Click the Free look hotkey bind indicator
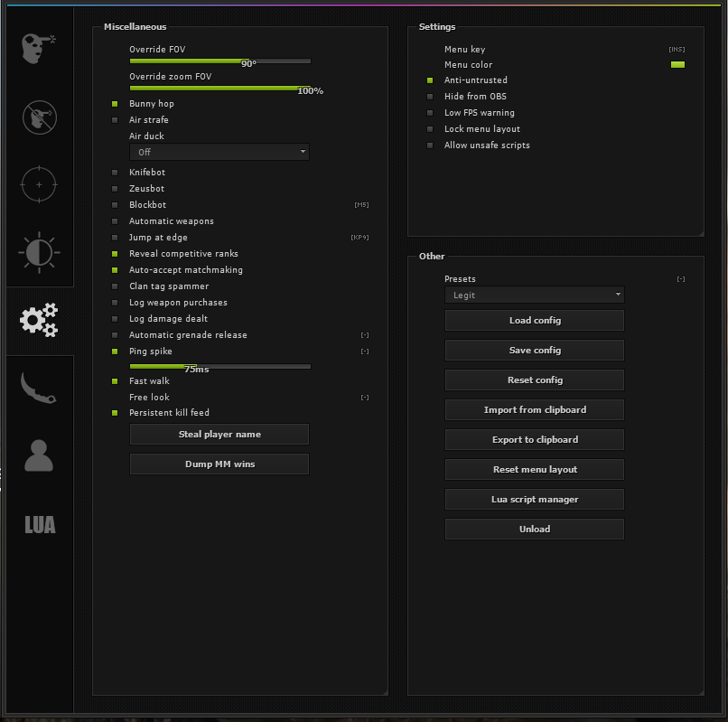 (x=364, y=398)
